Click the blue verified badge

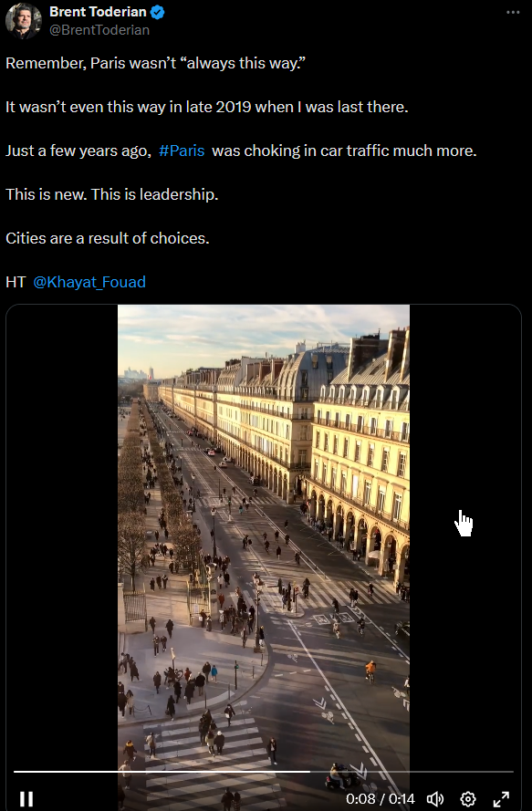pos(157,12)
